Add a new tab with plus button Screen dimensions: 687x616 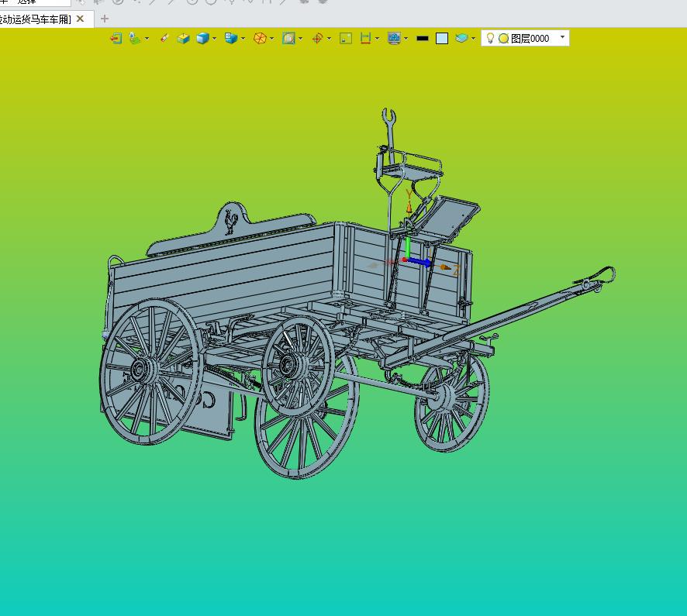coord(104,19)
